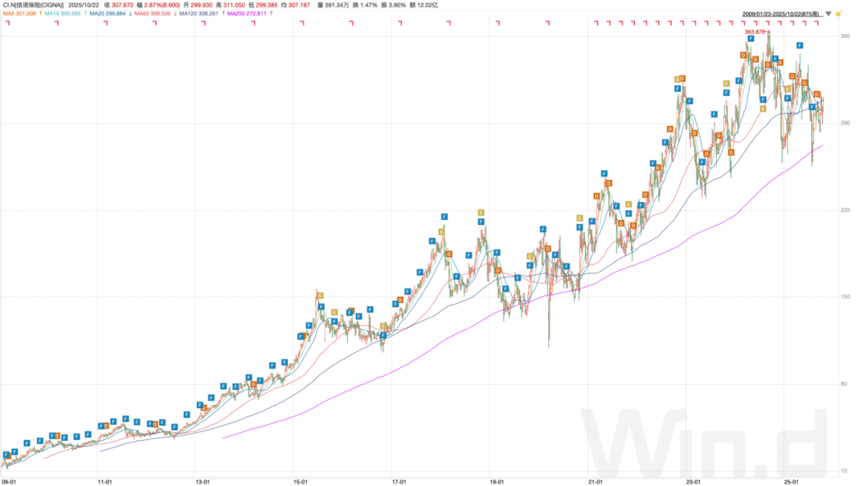Screen dimensions: 868x486
Task: Click the rightmost orange D event marker
Action: click(817, 95)
